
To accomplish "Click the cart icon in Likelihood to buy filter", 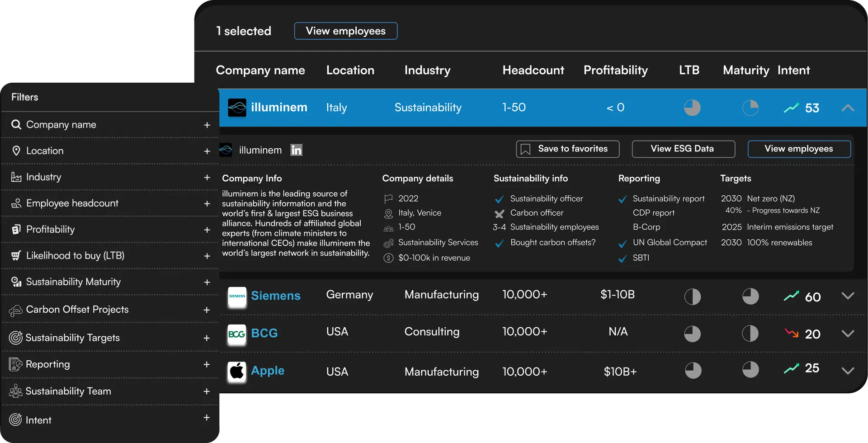I will pyautogui.click(x=16, y=255).
